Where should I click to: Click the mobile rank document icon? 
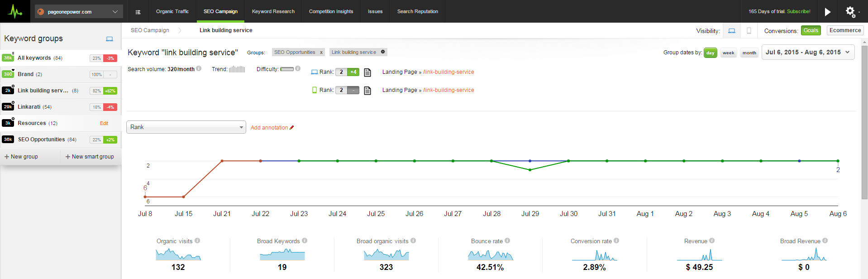[367, 91]
